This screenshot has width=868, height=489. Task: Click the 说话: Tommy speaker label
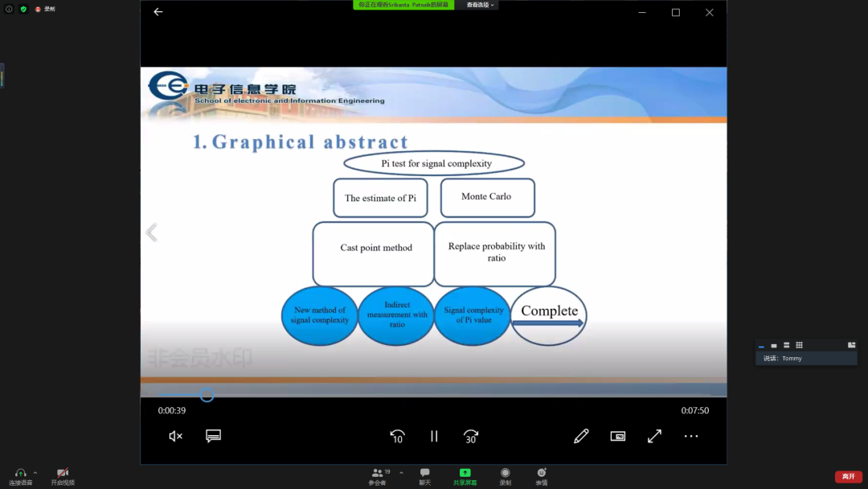pos(783,358)
